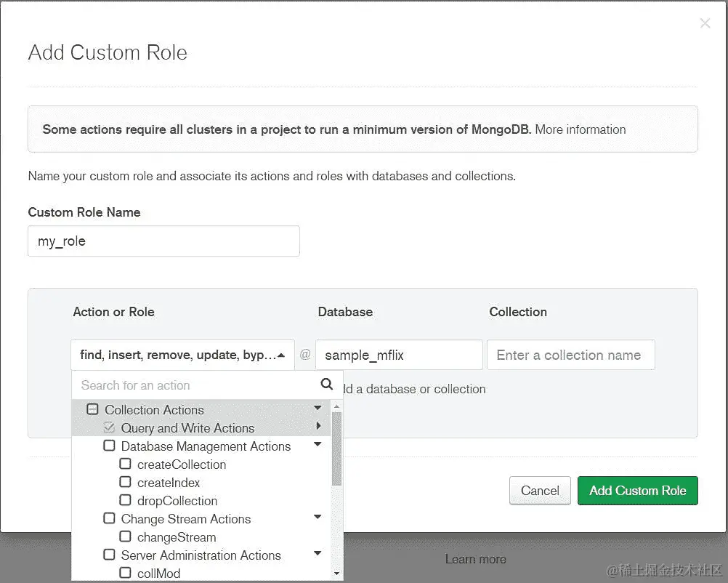Expand the Query and Write Actions submenu
The height and width of the screenshot is (583, 728).
point(318,428)
